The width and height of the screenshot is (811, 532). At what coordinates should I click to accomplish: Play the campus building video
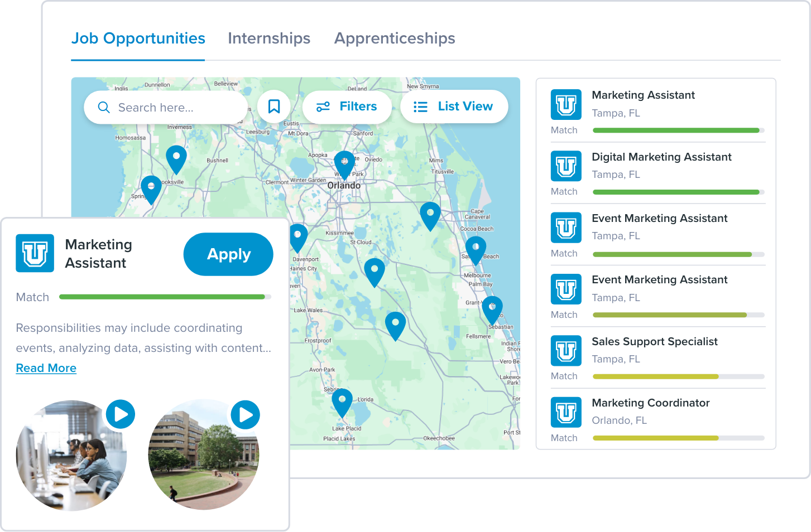[246, 415]
